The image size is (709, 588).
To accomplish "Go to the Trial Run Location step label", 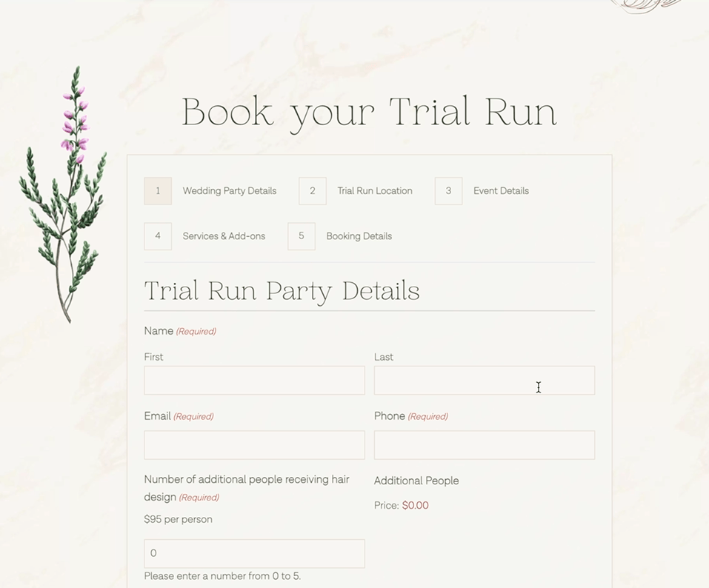I will [x=375, y=191].
